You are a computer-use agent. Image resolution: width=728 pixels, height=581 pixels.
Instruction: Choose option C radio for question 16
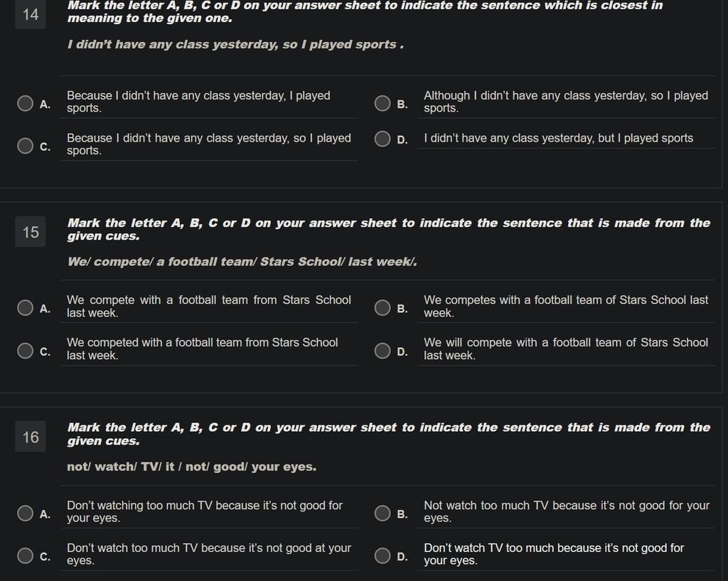point(25,555)
